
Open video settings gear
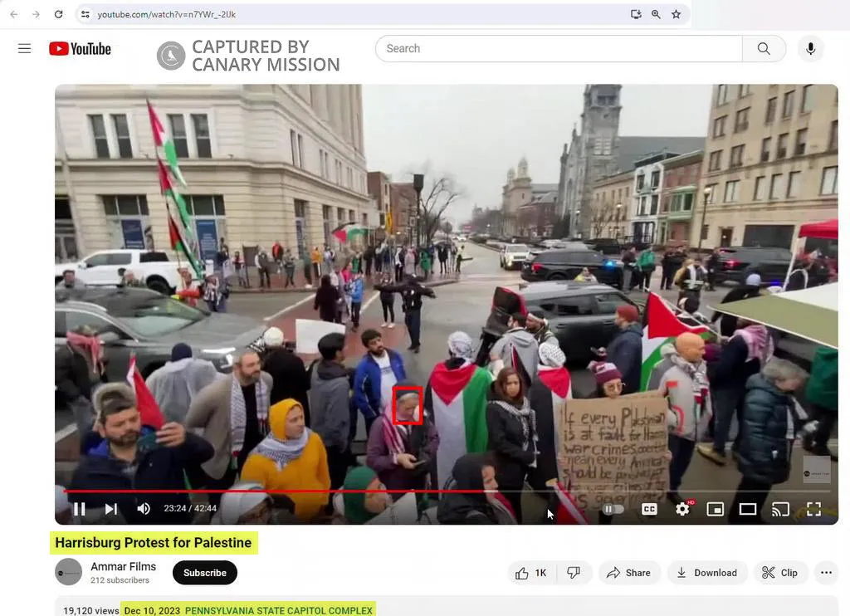pyautogui.click(x=682, y=509)
